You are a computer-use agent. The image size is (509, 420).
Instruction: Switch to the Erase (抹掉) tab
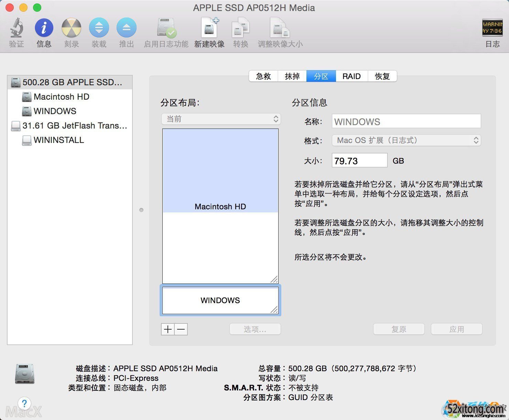pos(292,76)
